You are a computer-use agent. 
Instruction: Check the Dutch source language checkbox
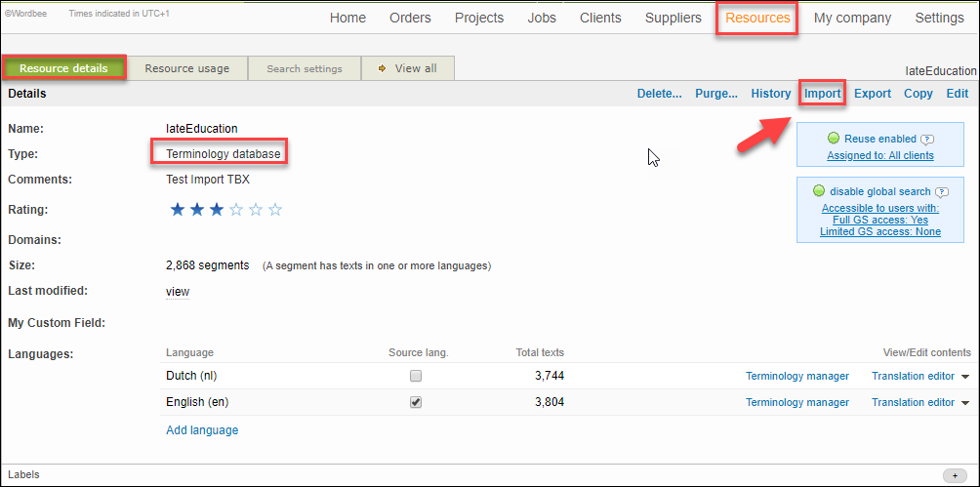416,376
